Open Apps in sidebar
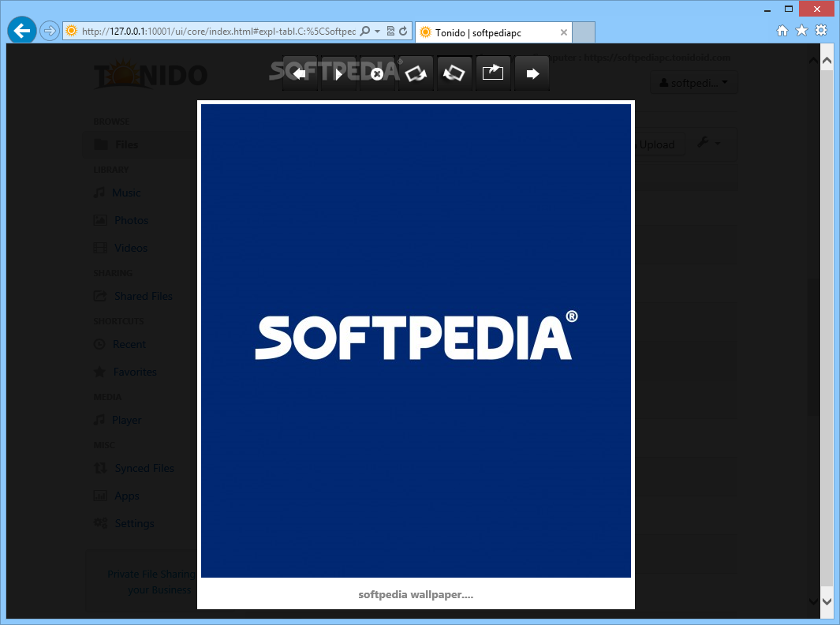 tap(116, 496)
